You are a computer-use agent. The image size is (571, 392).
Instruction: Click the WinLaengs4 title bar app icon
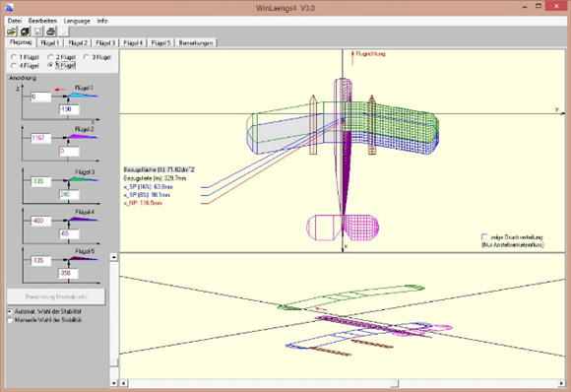pos(9,7)
